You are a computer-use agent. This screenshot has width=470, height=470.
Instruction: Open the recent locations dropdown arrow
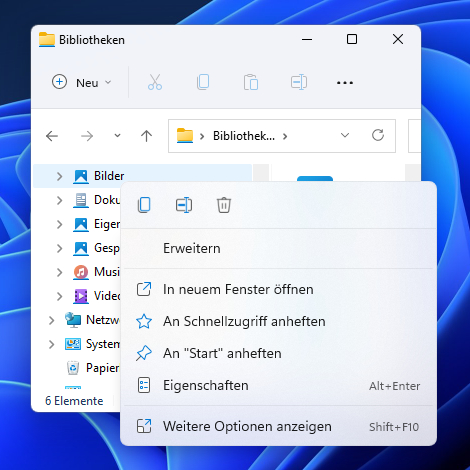[x=117, y=136]
